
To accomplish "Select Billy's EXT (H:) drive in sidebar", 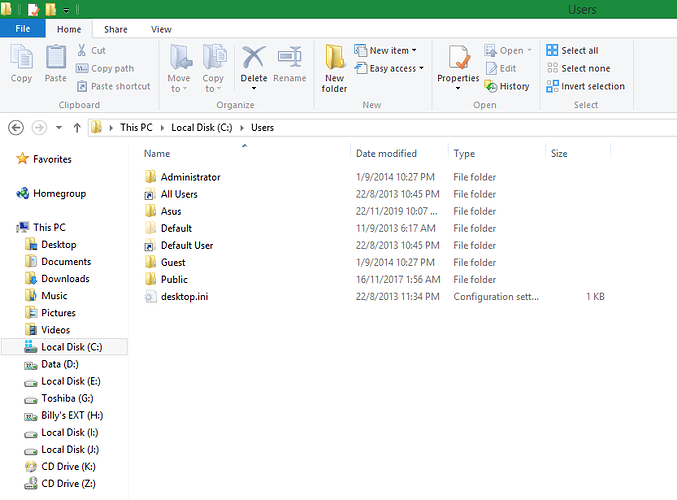I will 71,415.
